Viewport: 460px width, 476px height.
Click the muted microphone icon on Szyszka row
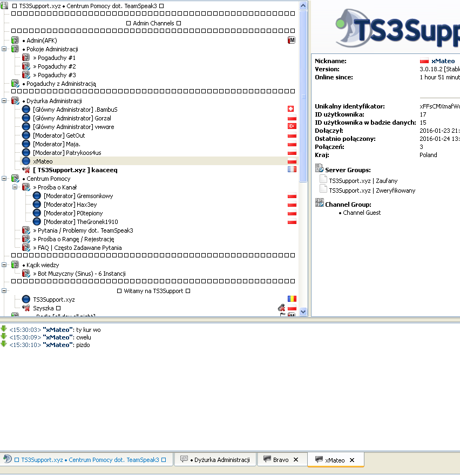pos(281,308)
